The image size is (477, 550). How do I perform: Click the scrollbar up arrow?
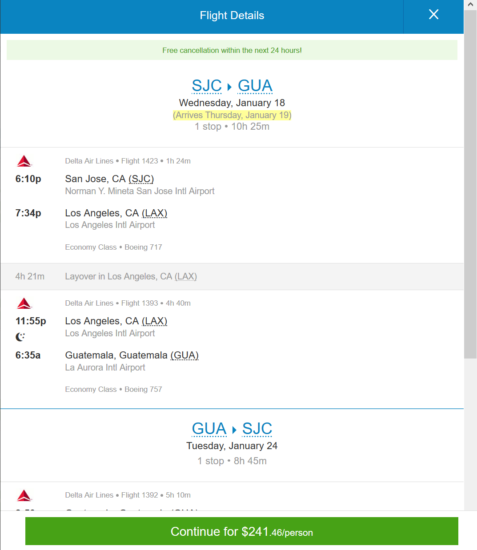pyautogui.click(x=470, y=5)
